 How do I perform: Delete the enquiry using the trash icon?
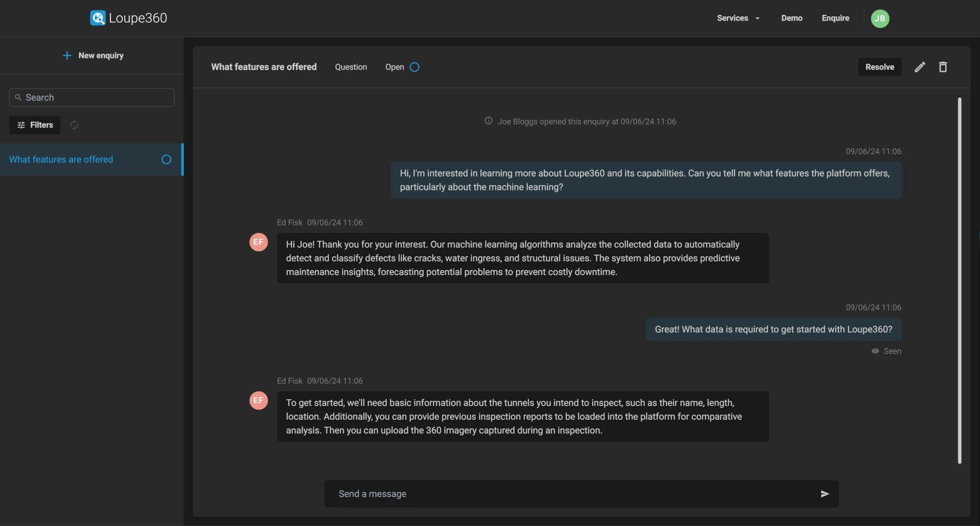tap(943, 67)
